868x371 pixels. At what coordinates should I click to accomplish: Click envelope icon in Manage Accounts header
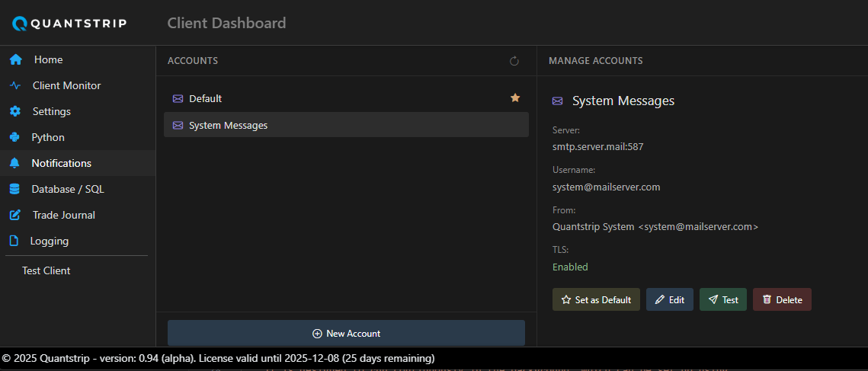tap(557, 101)
